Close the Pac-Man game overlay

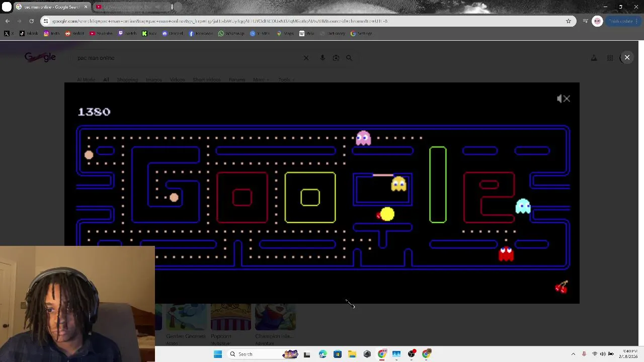[x=627, y=57]
